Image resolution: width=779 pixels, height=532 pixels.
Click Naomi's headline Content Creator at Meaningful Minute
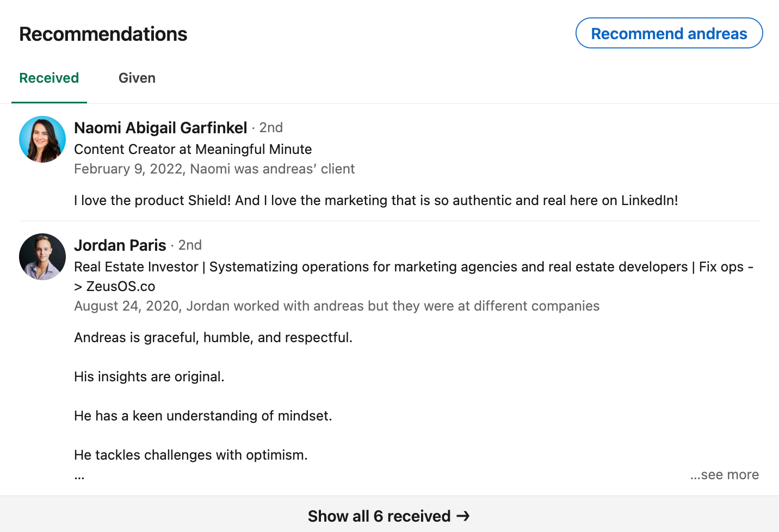193,150
